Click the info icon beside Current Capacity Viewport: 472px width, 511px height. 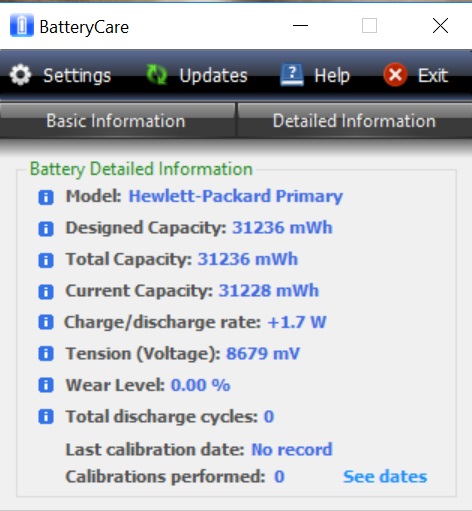click(46, 292)
